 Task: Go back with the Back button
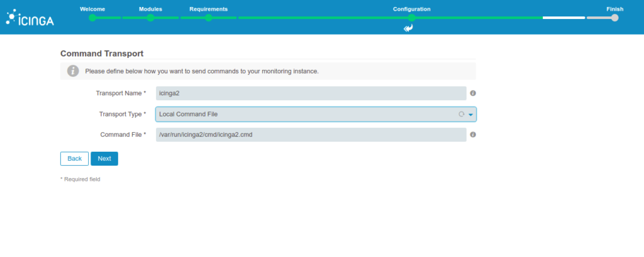pos(74,159)
